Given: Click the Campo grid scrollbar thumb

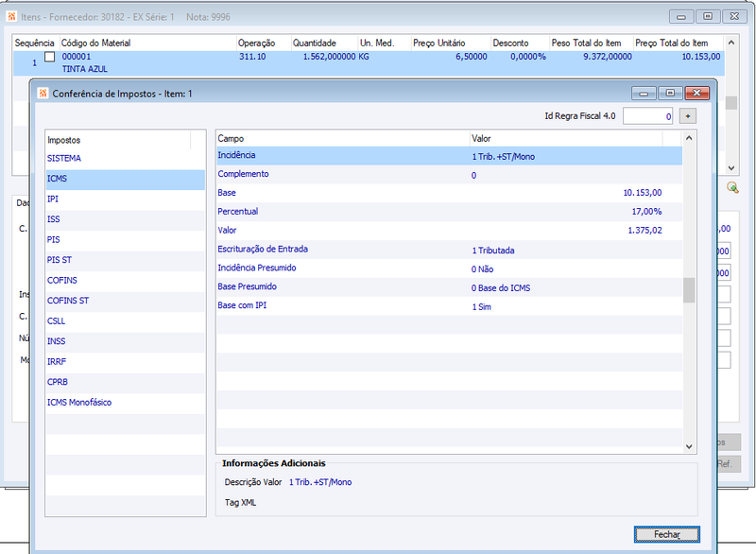Looking at the screenshot, I should pos(689,290).
